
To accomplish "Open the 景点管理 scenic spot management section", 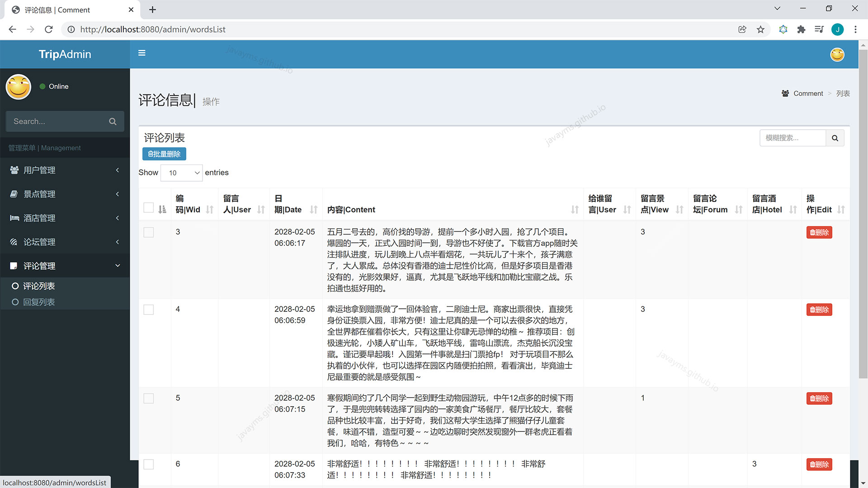I will pos(39,194).
